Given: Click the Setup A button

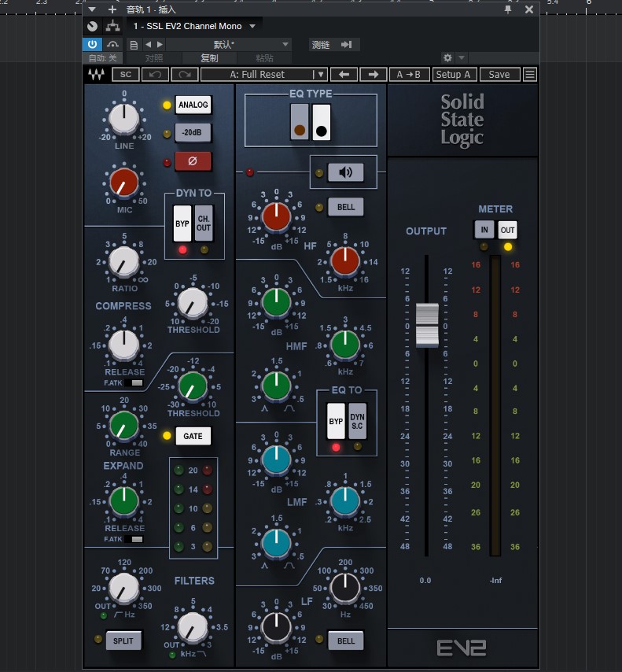Looking at the screenshot, I should click(453, 75).
